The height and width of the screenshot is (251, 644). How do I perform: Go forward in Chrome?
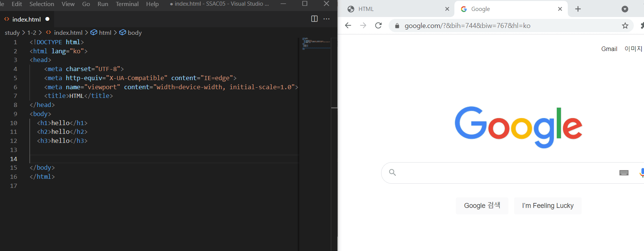pyautogui.click(x=363, y=25)
